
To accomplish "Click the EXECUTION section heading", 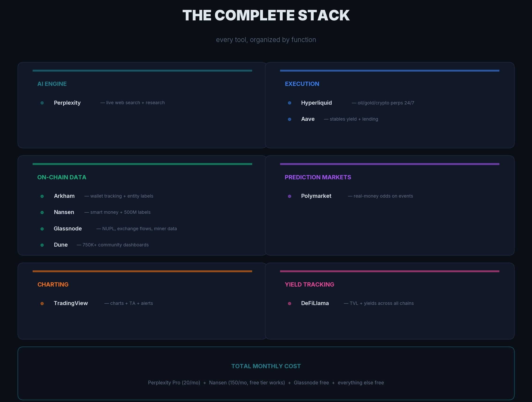I will point(302,84).
